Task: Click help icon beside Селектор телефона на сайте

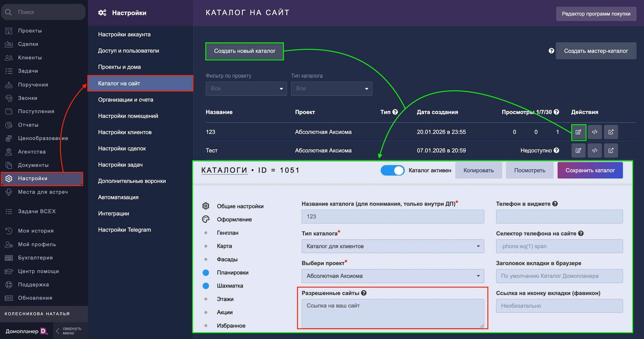Action: (x=581, y=234)
